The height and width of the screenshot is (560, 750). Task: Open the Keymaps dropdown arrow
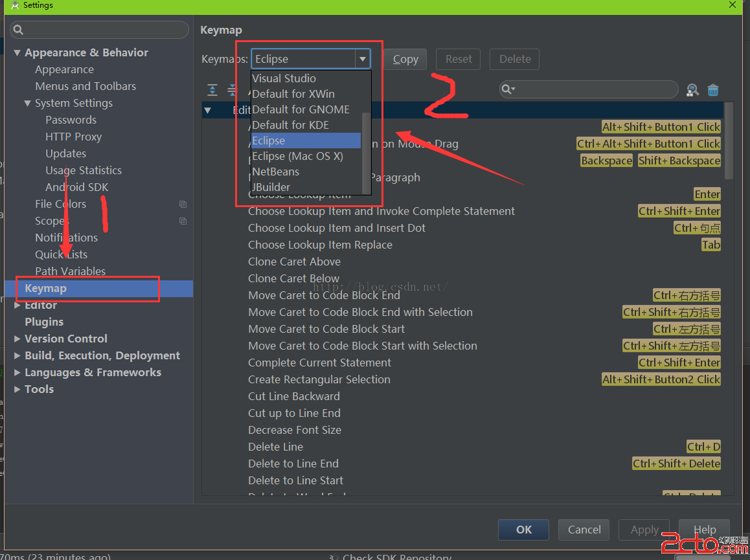pyautogui.click(x=363, y=59)
